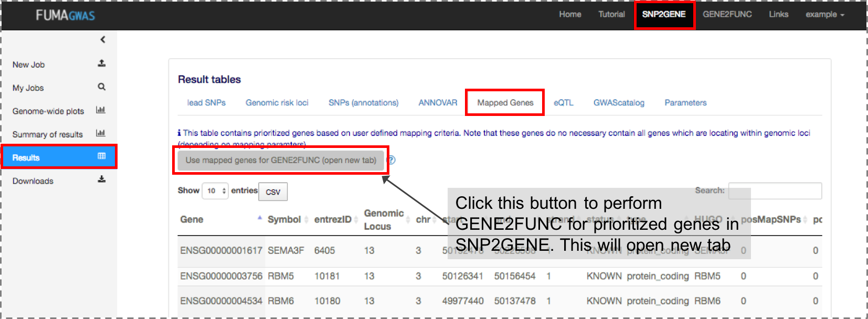This screenshot has width=868, height=319.
Task: Switch to the SNPs (annotations) tab
Action: pos(364,103)
